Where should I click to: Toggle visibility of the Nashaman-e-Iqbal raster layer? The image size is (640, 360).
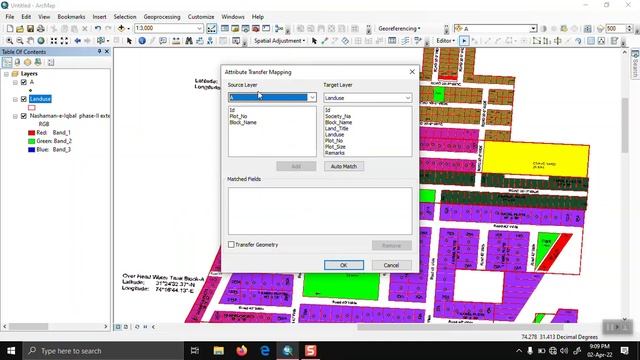click(x=24, y=116)
